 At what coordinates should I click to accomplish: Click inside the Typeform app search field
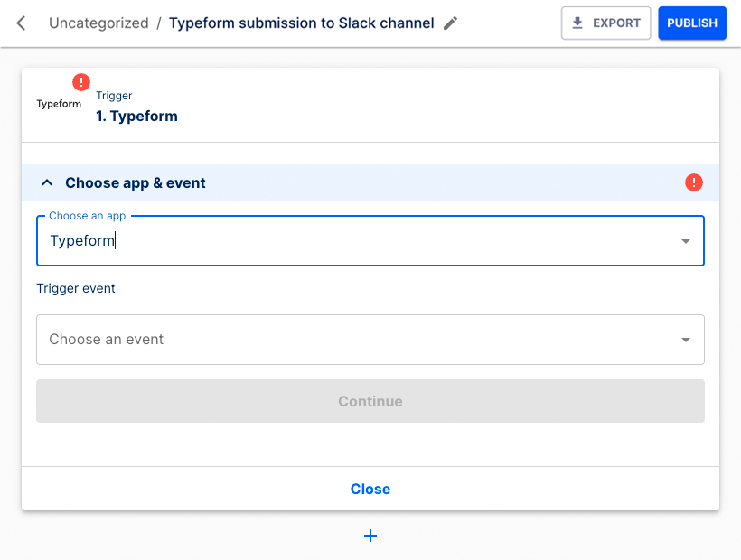click(271, 240)
